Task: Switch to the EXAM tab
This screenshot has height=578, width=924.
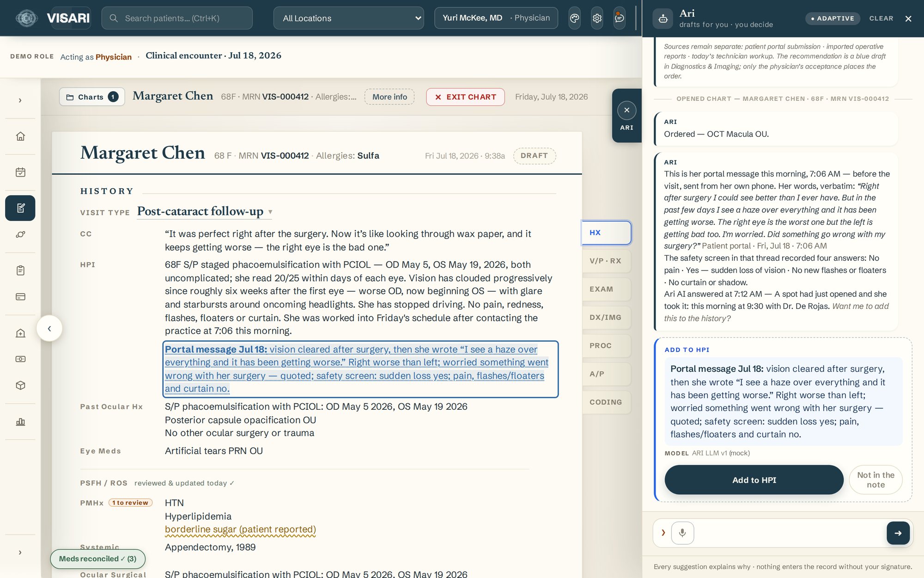Action: pyautogui.click(x=606, y=289)
